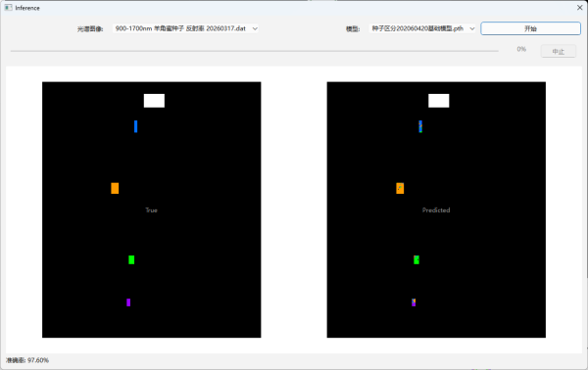Click the inference progress bar

(254, 50)
